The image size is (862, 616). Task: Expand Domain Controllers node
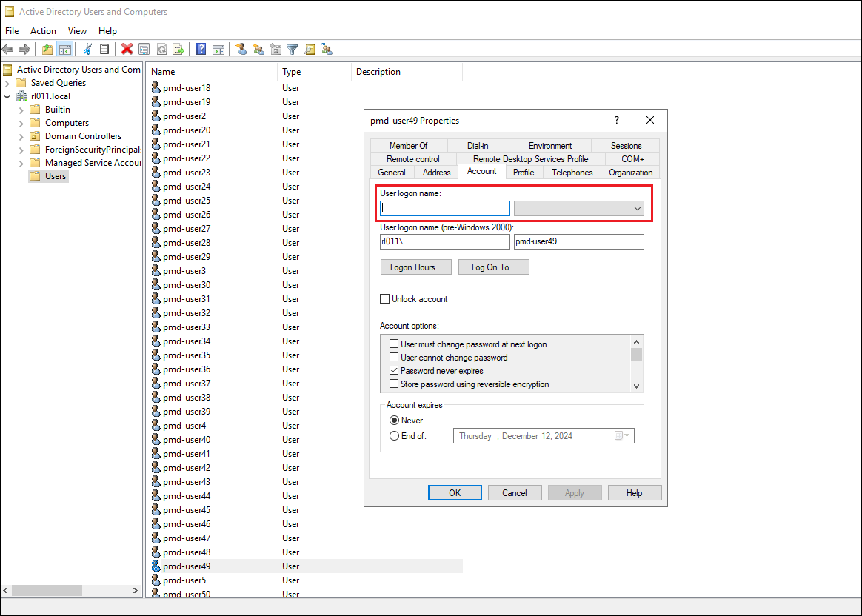click(21, 137)
